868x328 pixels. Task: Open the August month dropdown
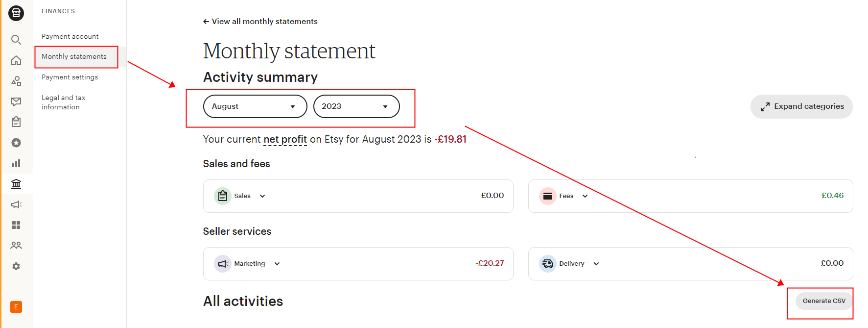coord(255,106)
